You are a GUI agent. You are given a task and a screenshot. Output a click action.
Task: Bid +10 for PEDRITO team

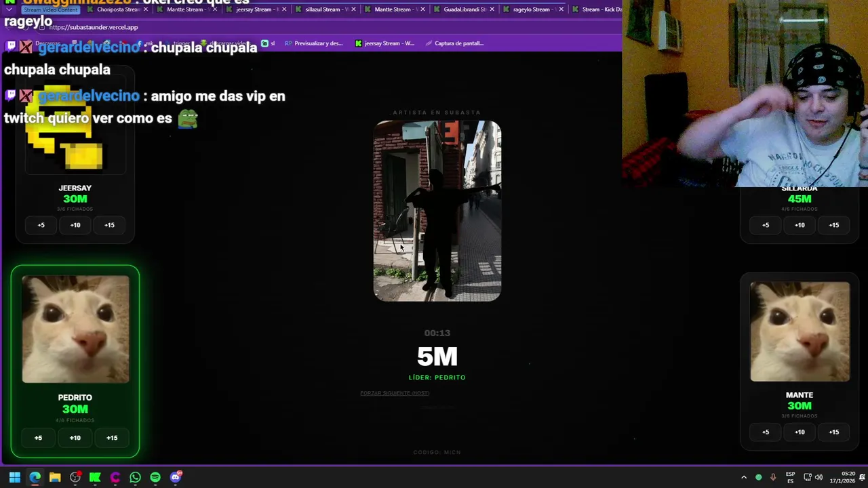point(75,438)
